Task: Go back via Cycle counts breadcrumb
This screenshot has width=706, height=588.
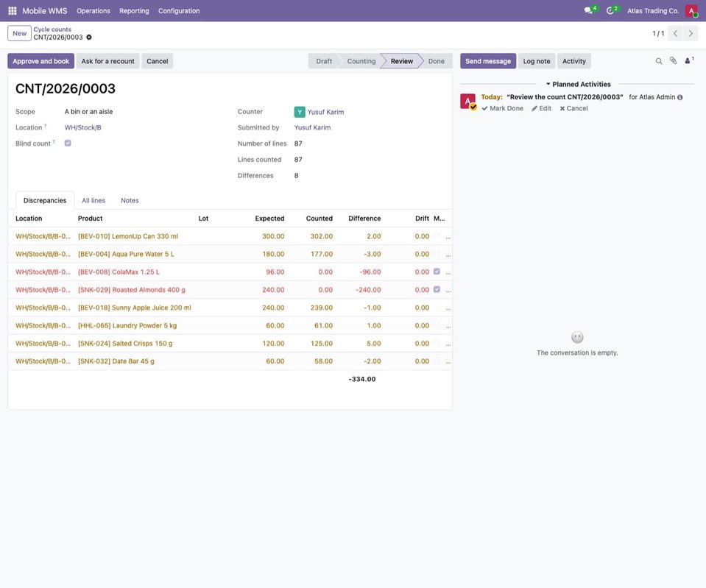Action: click(x=52, y=29)
